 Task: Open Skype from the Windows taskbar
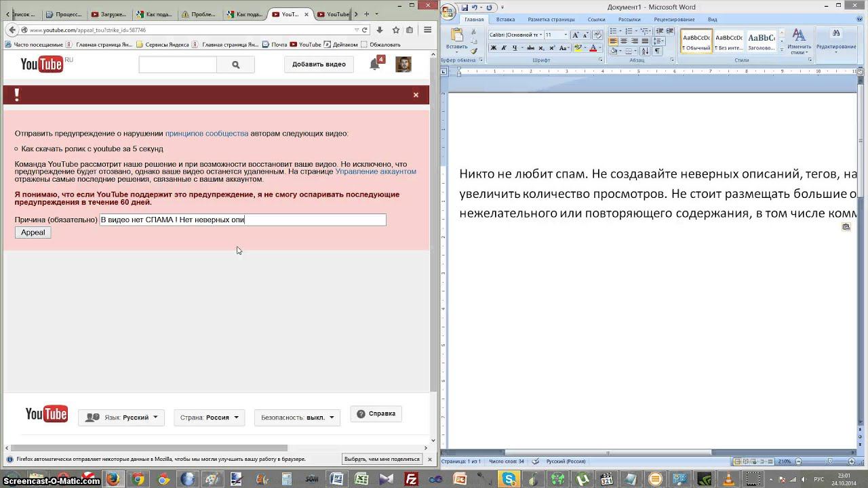tap(509, 479)
